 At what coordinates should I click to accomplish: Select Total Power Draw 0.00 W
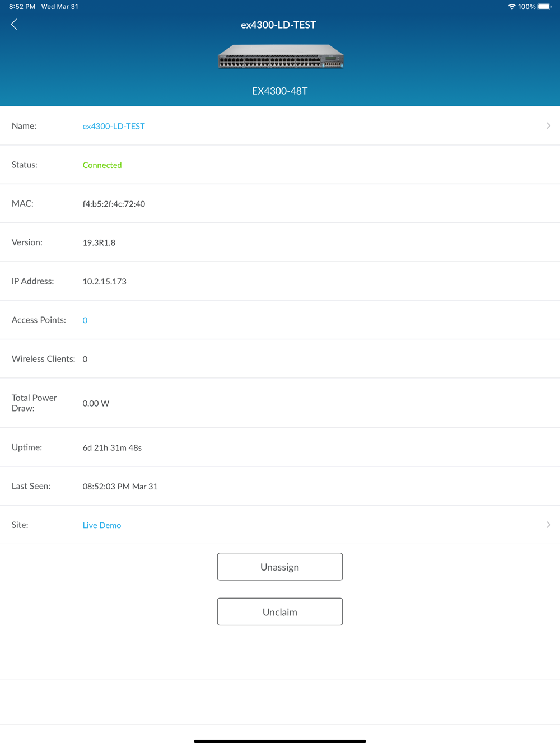pos(96,403)
